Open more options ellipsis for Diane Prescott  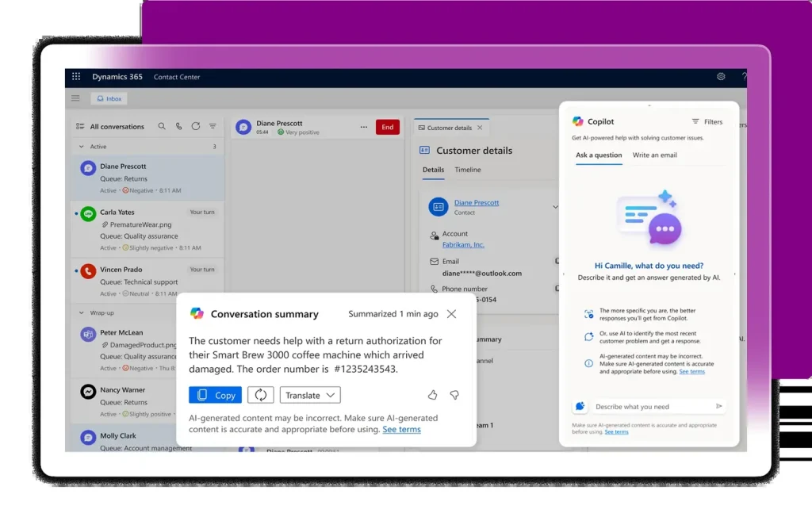[x=363, y=127]
